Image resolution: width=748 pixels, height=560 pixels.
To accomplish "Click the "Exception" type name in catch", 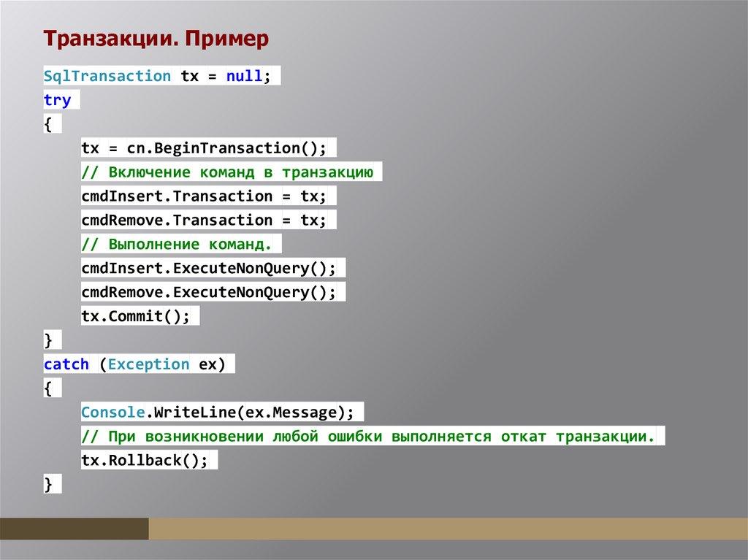I will pos(149,364).
